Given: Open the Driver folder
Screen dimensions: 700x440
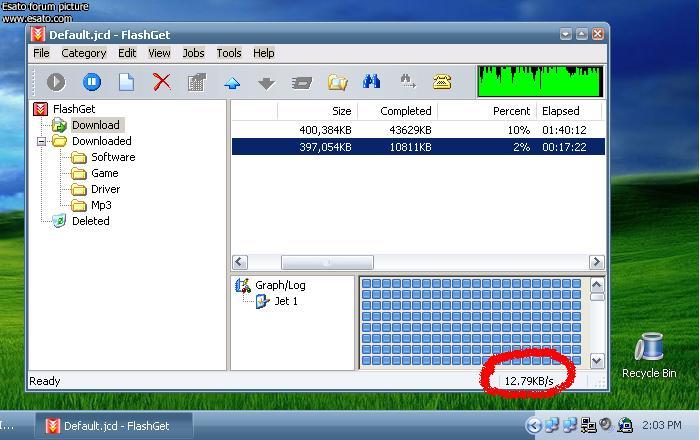Looking at the screenshot, I should point(105,189).
